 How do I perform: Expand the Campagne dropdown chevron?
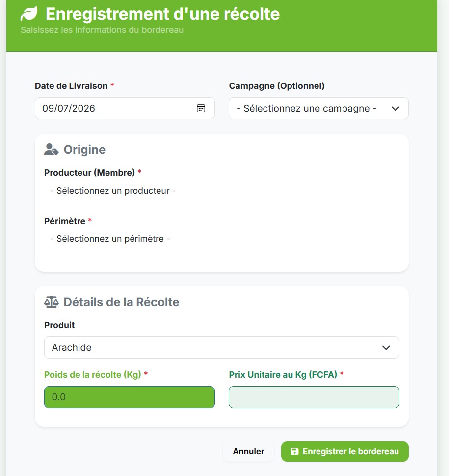coord(396,109)
